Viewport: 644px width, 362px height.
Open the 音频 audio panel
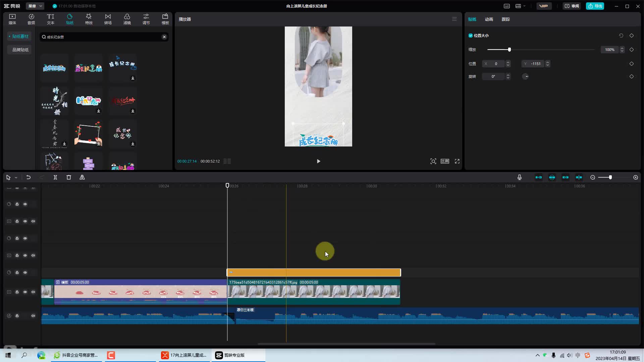(x=31, y=19)
